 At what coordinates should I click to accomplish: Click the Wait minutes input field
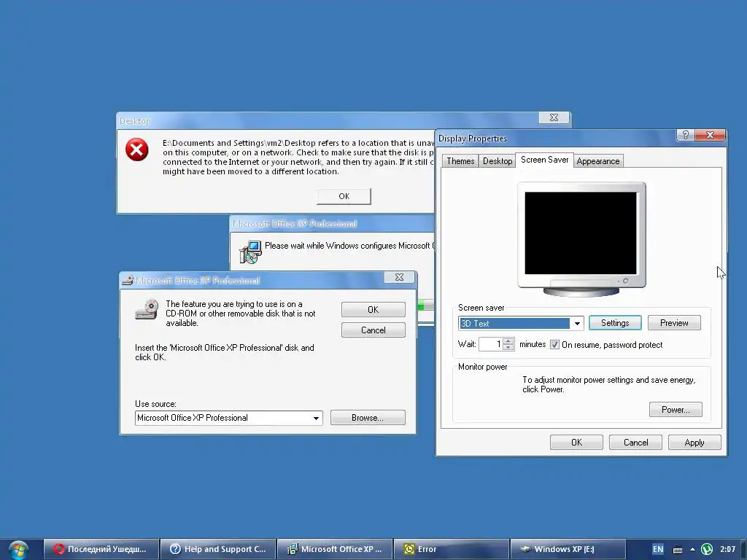[491, 344]
